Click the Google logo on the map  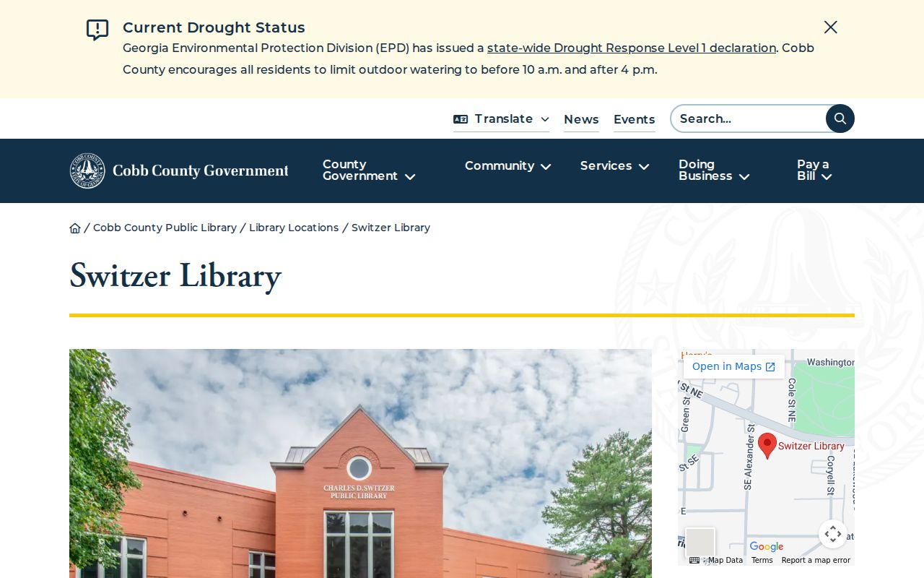(766, 547)
